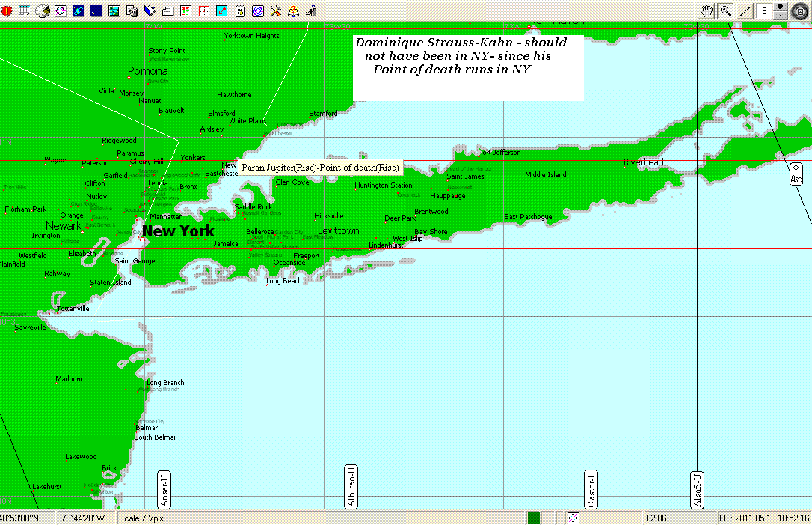Viewport: 812px width, 525px height.
Task: Click the blue concentric target wheel icon
Action: (258, 11)
